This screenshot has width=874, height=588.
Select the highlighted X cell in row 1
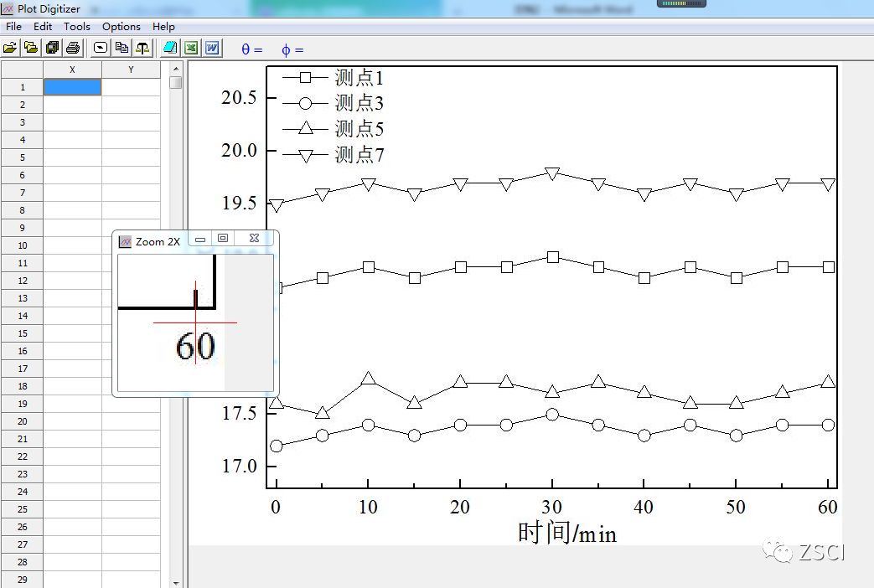[72, 87]
